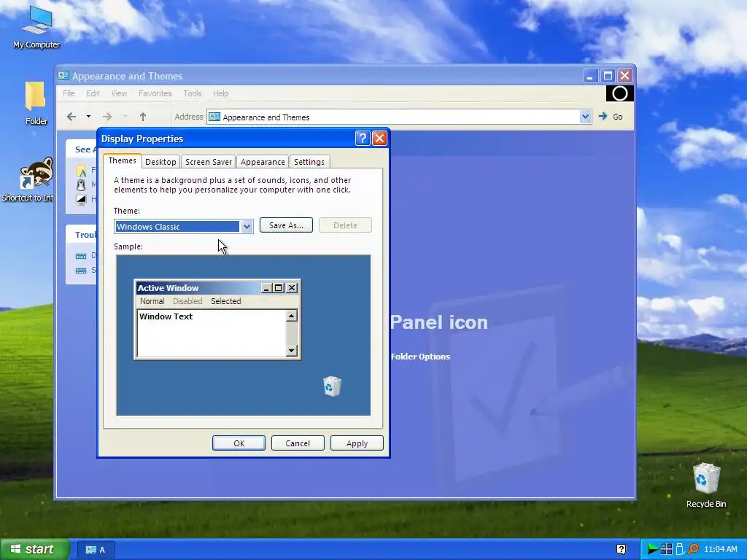Maximize the Appearance and Themes window

[x=608, y=76]
